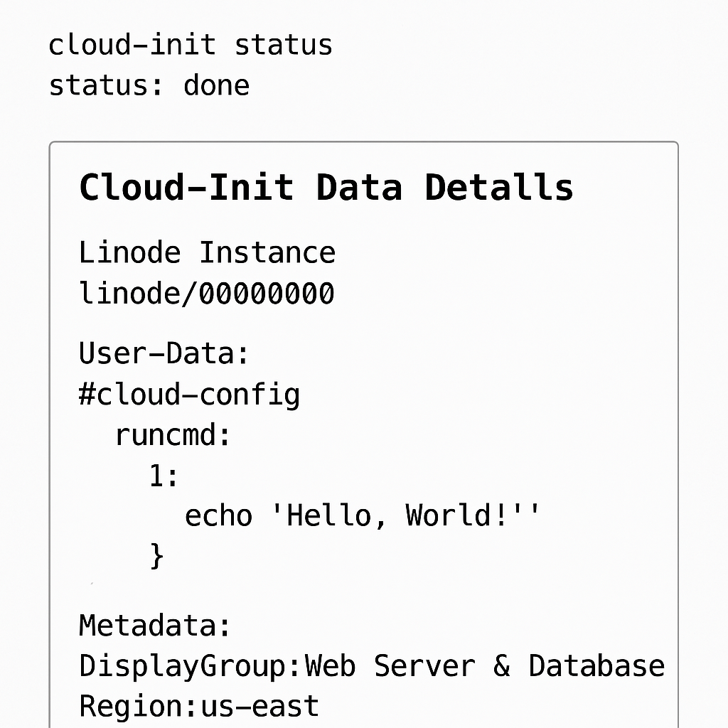Click the 'linode/00000000' identifier text
The height and width of the screenshot is (728, 728).
pyautogui.click(x=207, y=294)
